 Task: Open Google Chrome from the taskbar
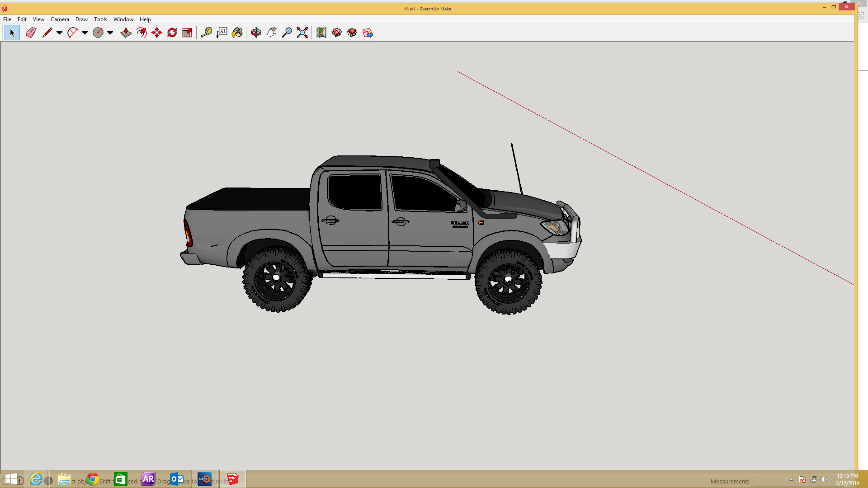(x=93, y=479)
